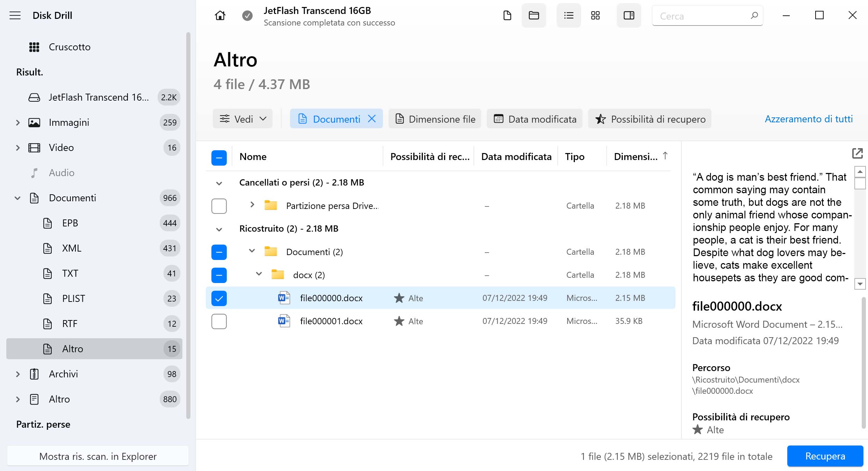
Task: Click the JetFlash drive icon in sidebar
Action: pos(34,97)
